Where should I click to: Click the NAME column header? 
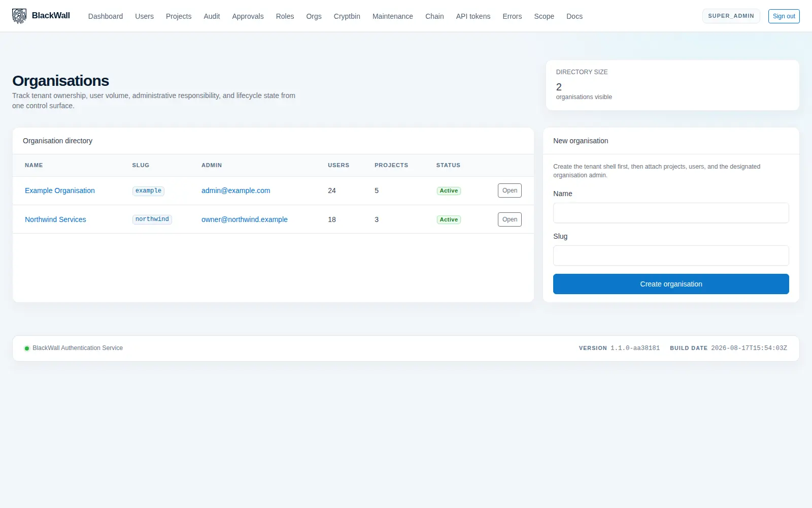[34, 165]
